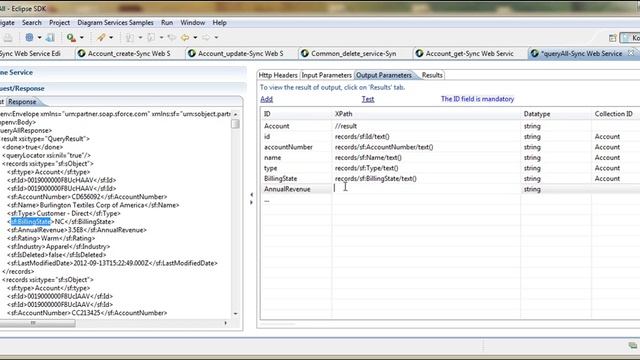Click the vertical scrollbar thumb in response
This screenshot has width=640, height=360.
coord(235,123)
